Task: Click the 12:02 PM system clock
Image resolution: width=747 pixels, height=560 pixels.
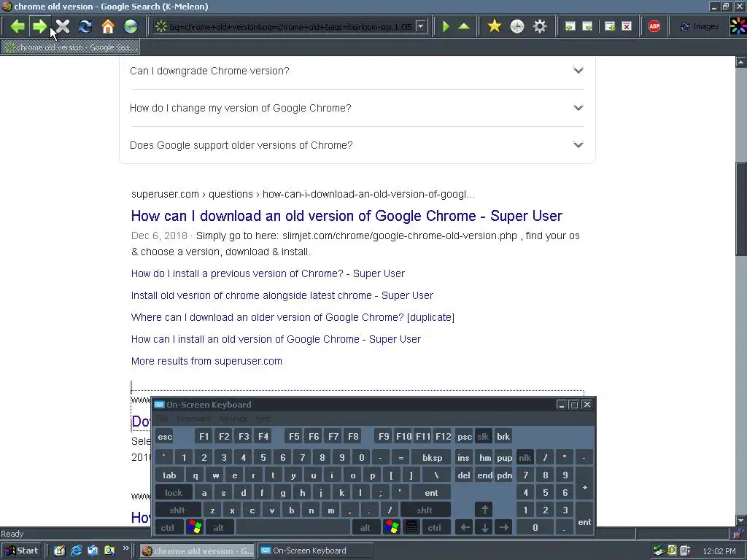Action: [x=719, y=551]
